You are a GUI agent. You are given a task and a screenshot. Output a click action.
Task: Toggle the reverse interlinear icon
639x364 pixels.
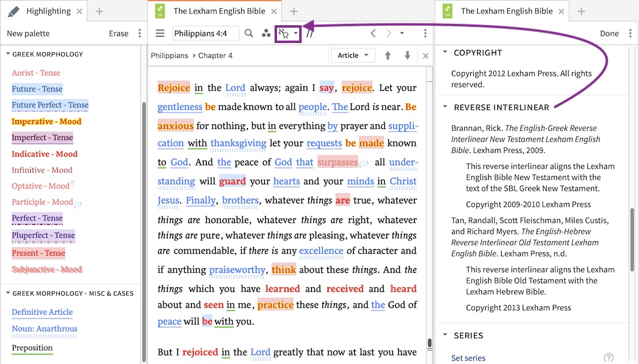pyautogui.click(x=284, y=33)
